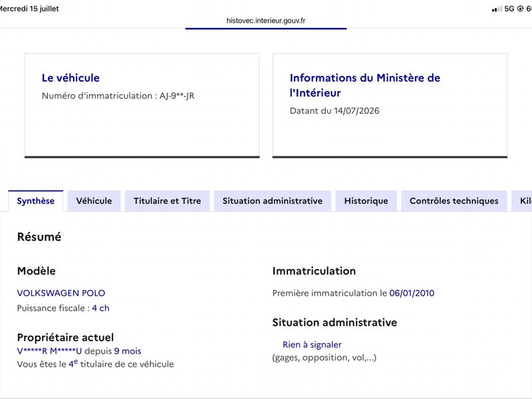Click the (gages, opposition, vol,...) note

pos(325,357)
